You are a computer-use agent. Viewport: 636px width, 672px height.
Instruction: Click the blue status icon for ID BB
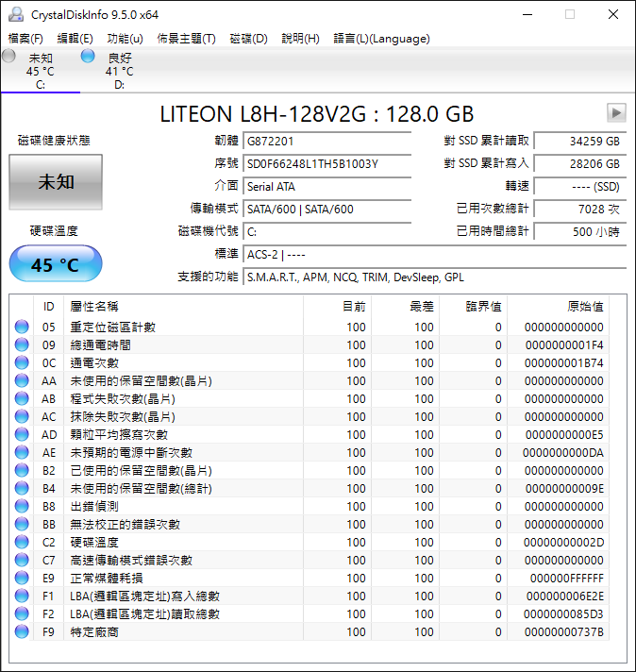[x=22, y=524]
